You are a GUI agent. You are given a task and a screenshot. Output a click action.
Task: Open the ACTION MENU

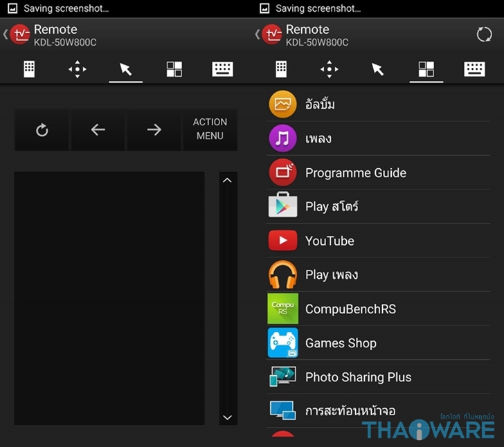point(210,129)
